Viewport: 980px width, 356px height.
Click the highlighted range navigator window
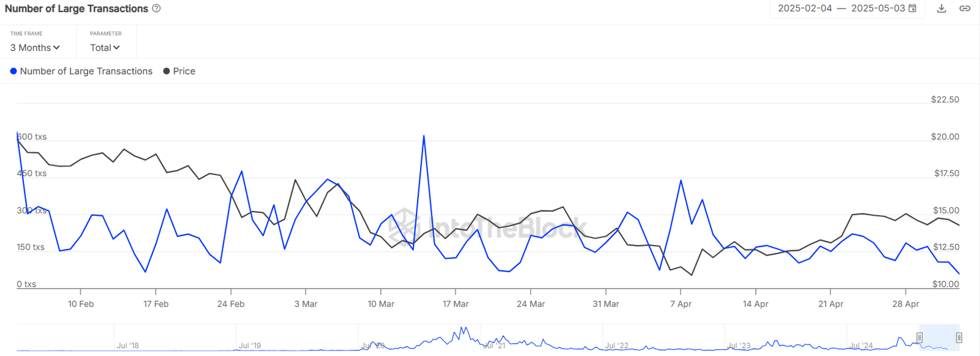click(939, 338)
